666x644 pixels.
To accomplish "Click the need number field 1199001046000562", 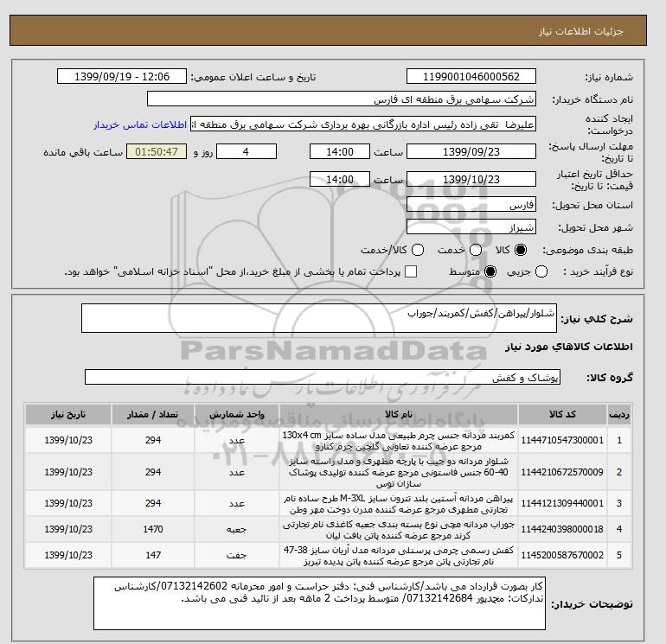I will coord(471,76).
